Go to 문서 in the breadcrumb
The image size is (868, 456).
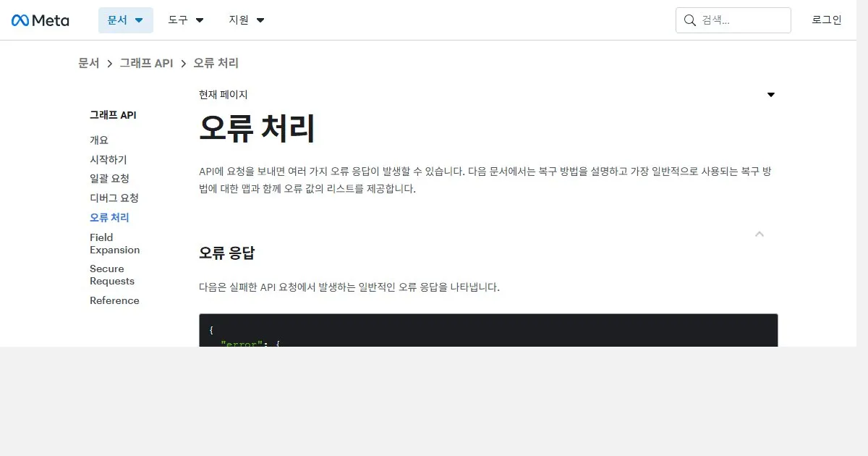click(89, 63)
